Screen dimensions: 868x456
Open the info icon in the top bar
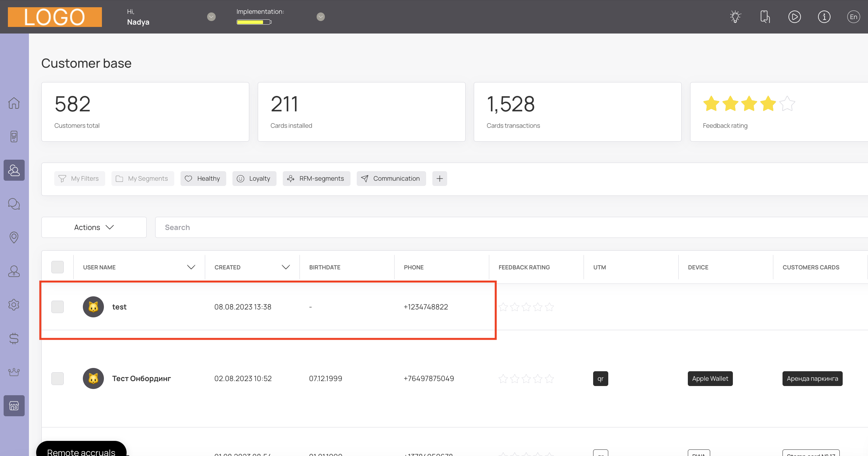[x=824, y=17]
